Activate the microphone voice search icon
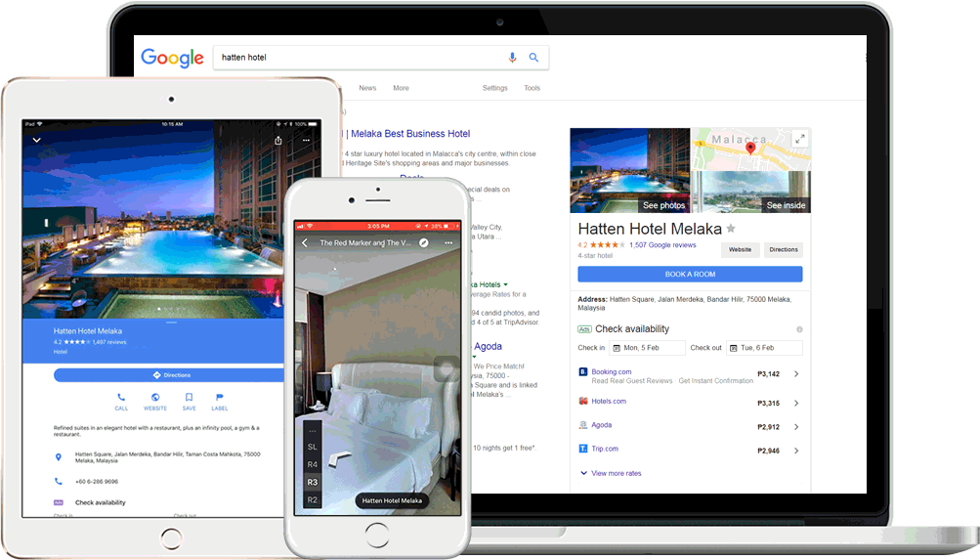This screenshot has height=560, width=980. [512, 57]
